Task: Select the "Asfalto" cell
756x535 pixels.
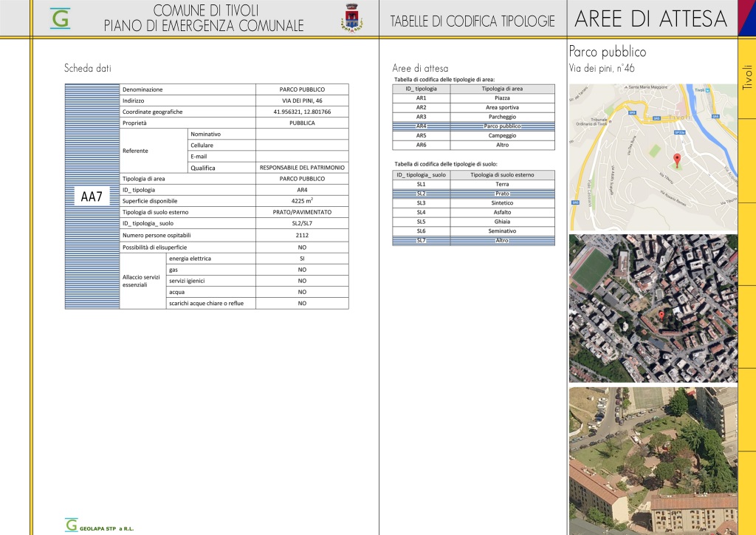Action: tap(502, 212)
